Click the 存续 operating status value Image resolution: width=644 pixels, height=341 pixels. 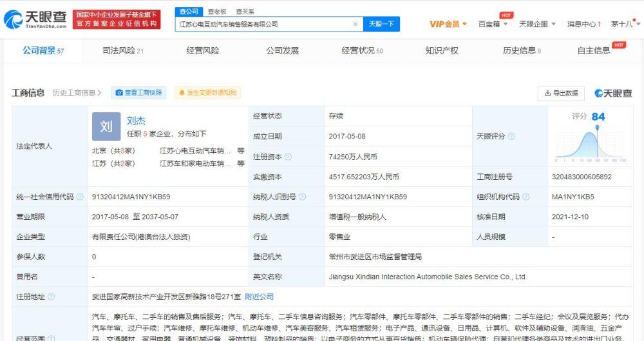coord(336,116)
